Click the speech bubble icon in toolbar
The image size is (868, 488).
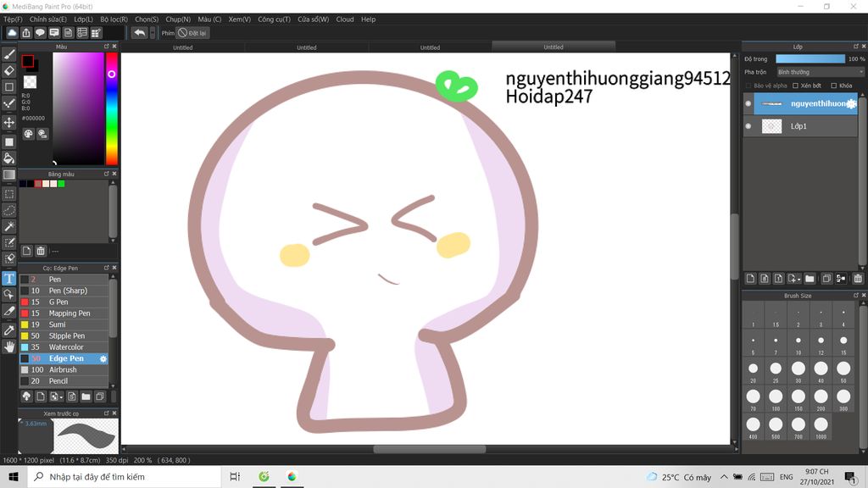[40, 33]
